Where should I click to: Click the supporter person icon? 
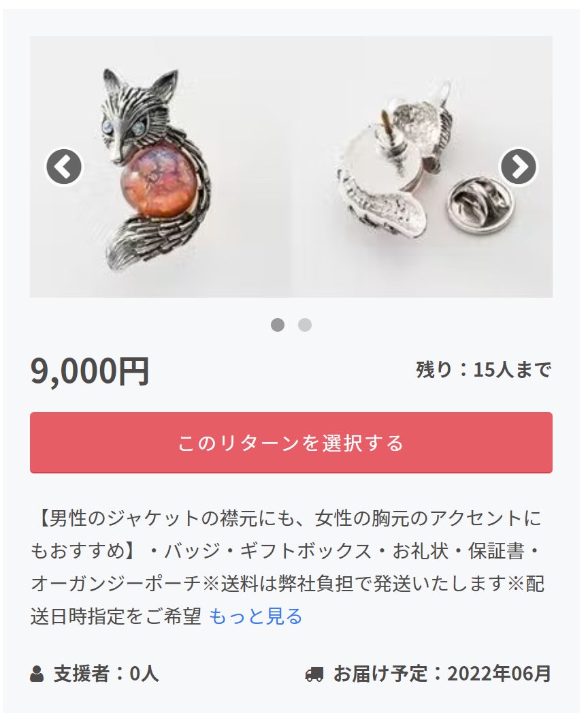pos(37,674)
